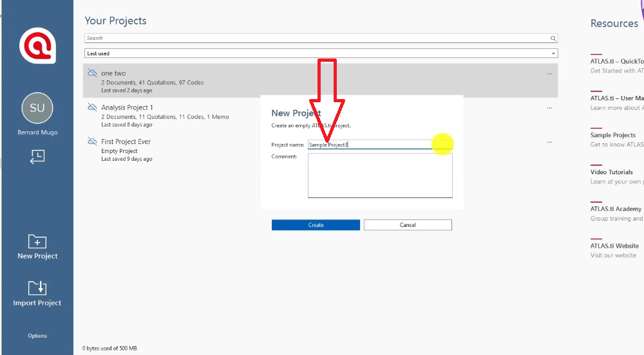
Task: Open more options for First Project Ever
Action: tap(549, 142)
